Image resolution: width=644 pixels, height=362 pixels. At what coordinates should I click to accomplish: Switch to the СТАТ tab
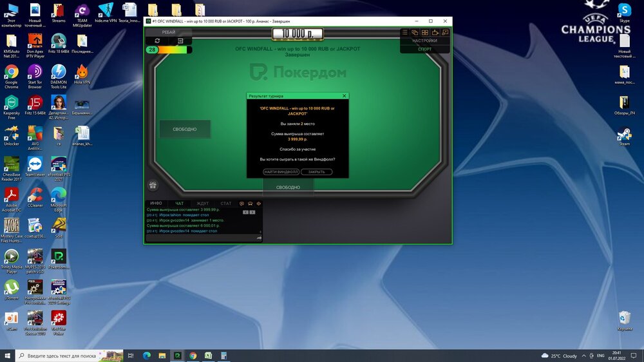(226, 204)
